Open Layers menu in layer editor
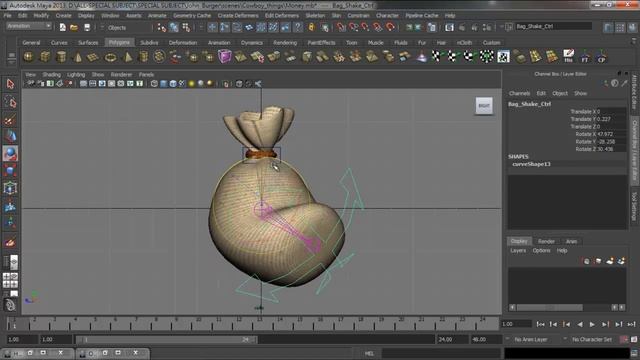This screenshot has height=360, width=640. pyautogui.click(x=518, y=251)
